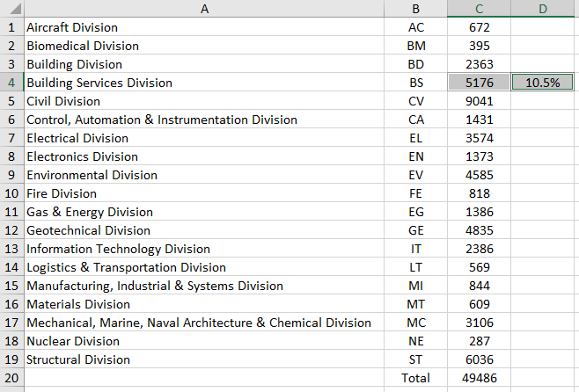Screen dimensions: 579x392
Task: Click row 10 header
Action: [x=11, y=193]
